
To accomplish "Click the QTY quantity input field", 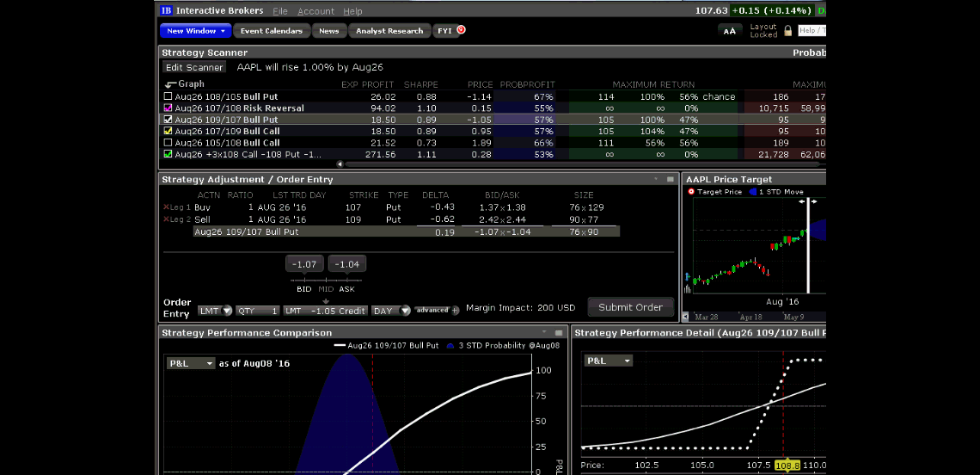I will coord(258,311).
